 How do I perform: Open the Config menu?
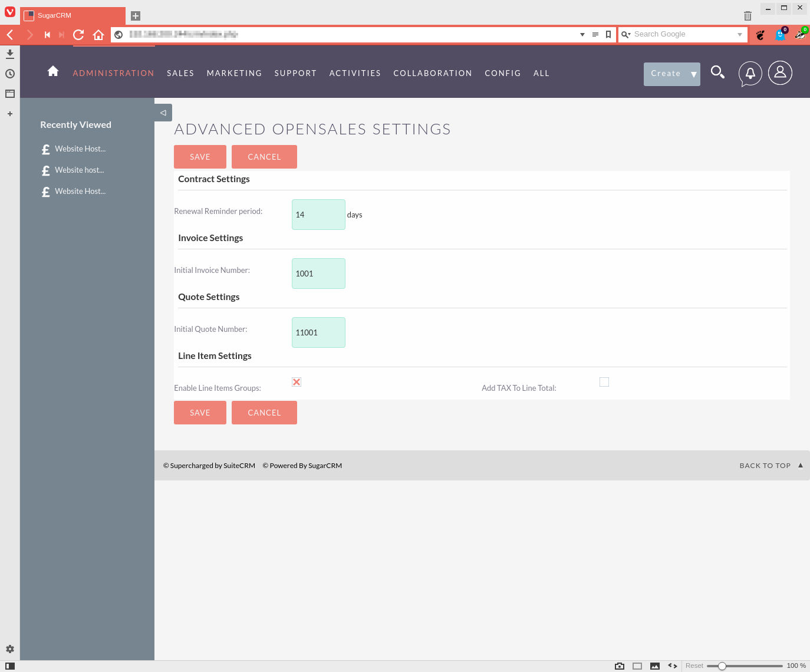tap(503, 73)
